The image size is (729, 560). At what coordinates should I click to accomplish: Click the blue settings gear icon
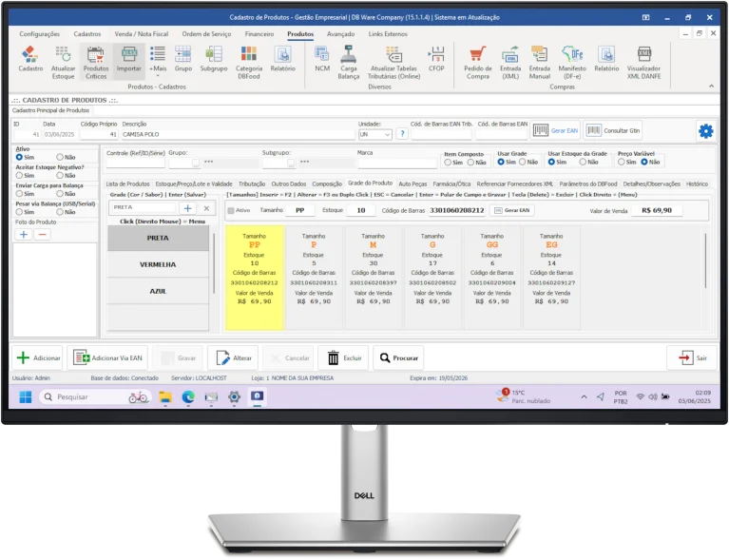[x=705, y=131]
